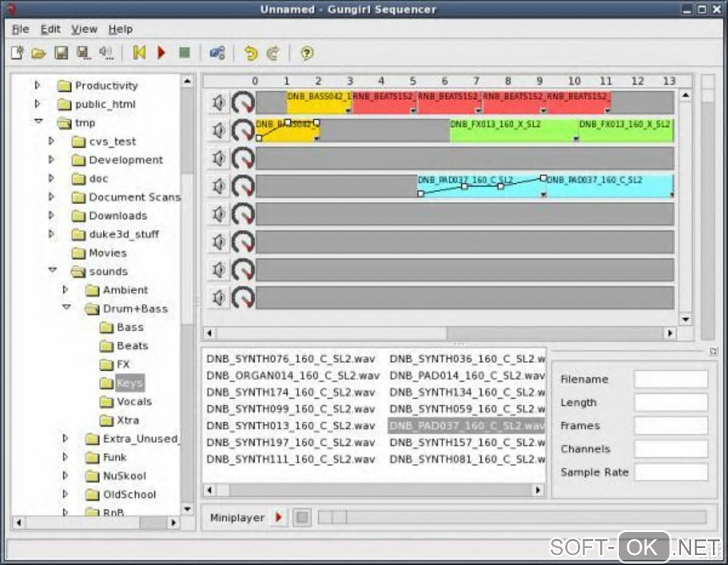Select the Beats folder

[132, 345]
